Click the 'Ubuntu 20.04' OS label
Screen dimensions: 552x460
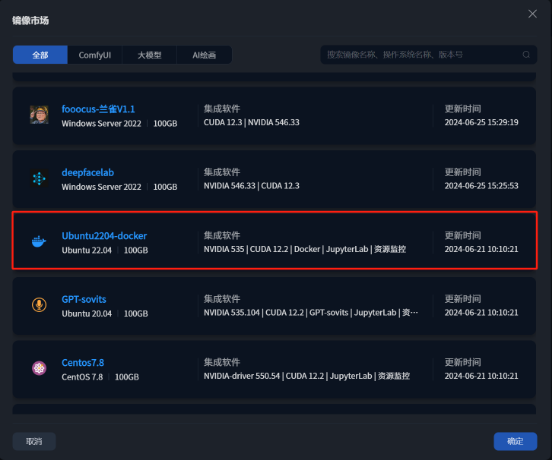pos(87,314)
